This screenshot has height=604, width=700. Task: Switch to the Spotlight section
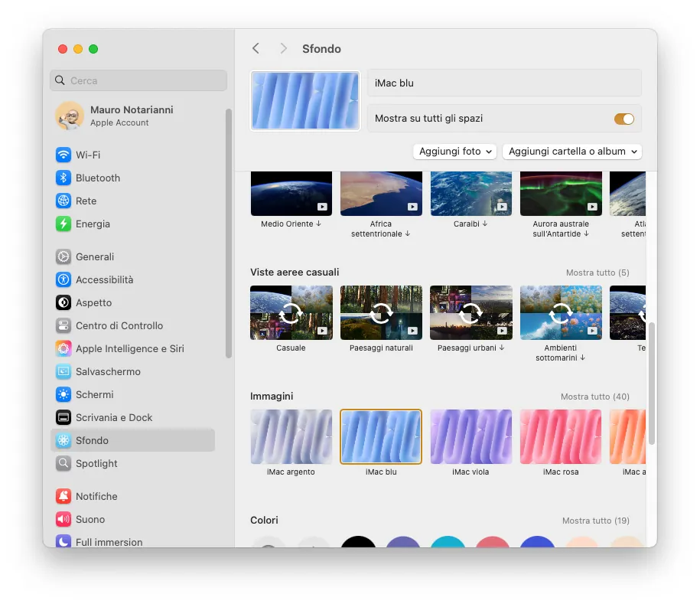pyautogui.click(x=96, y=463)
